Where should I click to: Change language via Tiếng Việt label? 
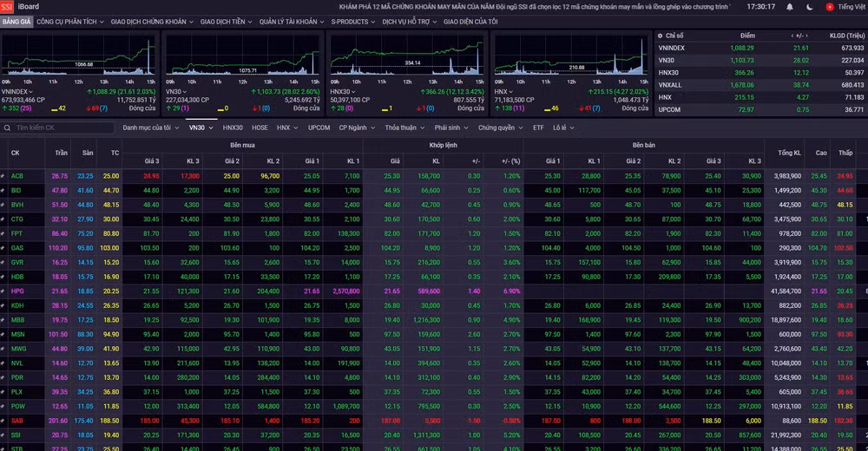852,7
